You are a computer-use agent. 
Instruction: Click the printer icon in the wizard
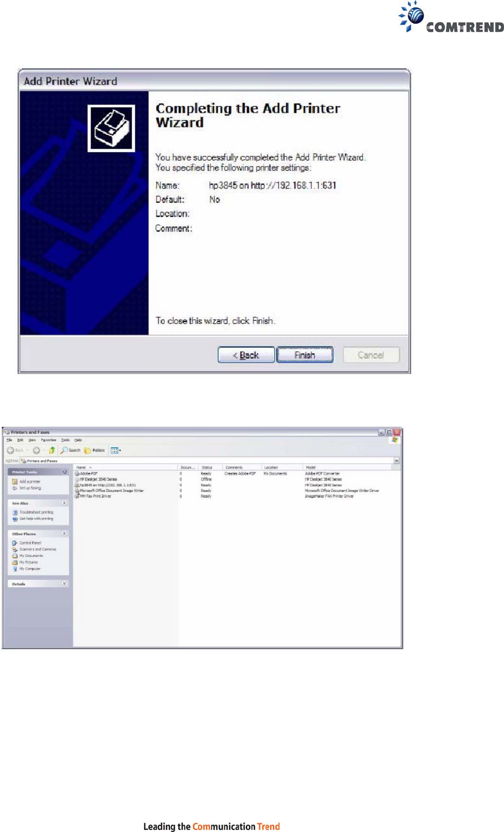112,128
